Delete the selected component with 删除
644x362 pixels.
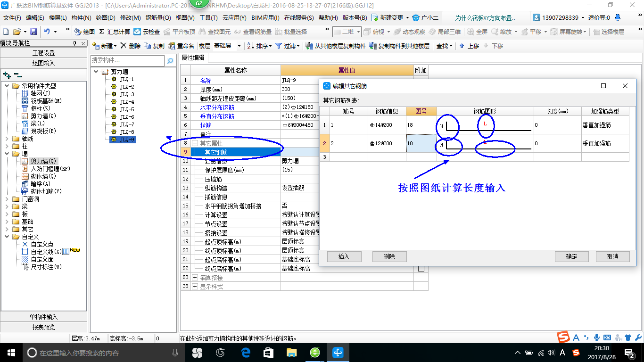pos(130,46)
